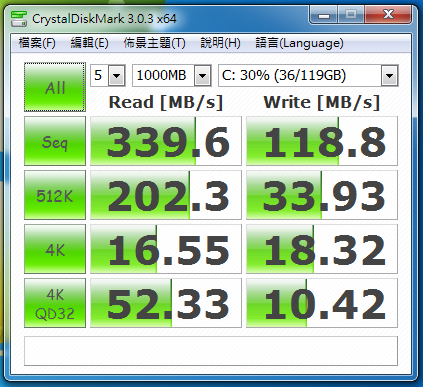This screenshot has width=423, height=387.
Task: Start the 512K benchmark test
Action: coord(55,195)
